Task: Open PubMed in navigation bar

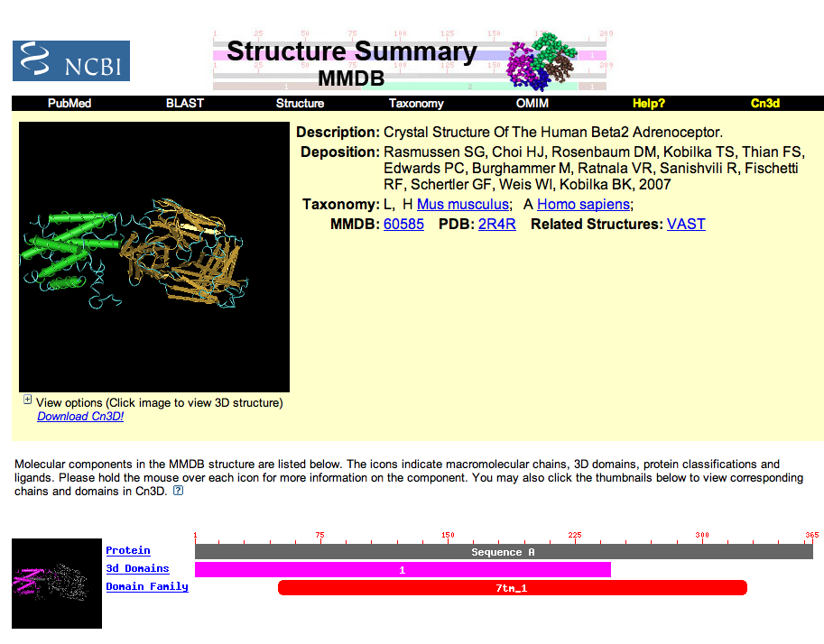Action: coord(69,104)
